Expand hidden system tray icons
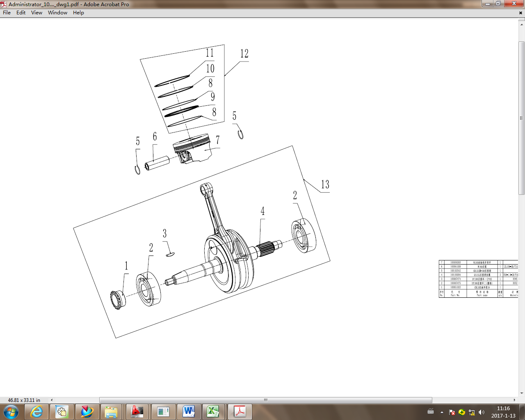Viewport: 525px width, 420px height. point(441,411)
